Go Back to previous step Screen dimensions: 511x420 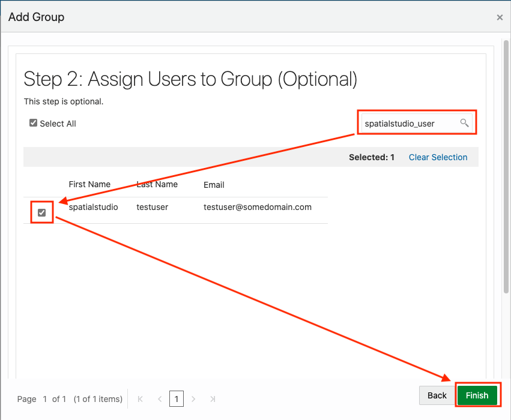437,395
